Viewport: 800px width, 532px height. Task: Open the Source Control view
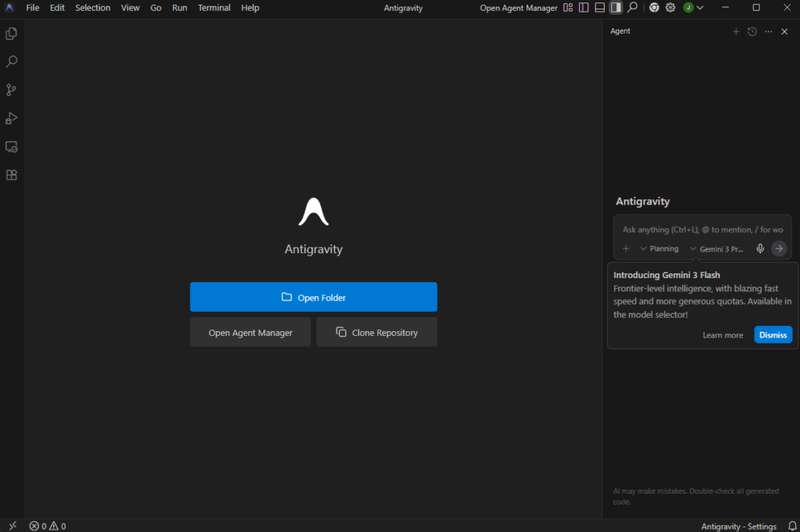(x=12, y=90)
